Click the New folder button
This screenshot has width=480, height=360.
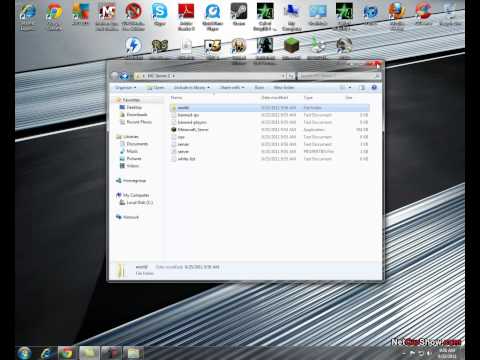(x=284, y=87)
